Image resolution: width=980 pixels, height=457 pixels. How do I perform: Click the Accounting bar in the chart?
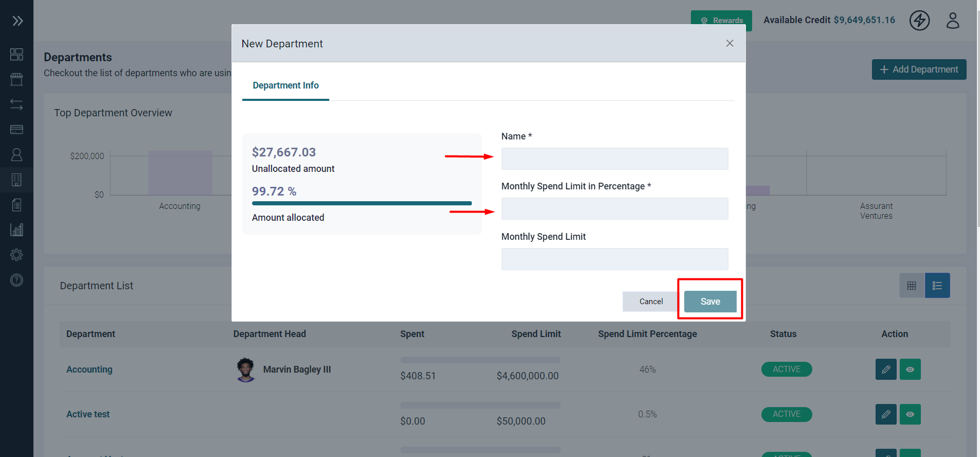click(180, 173)
